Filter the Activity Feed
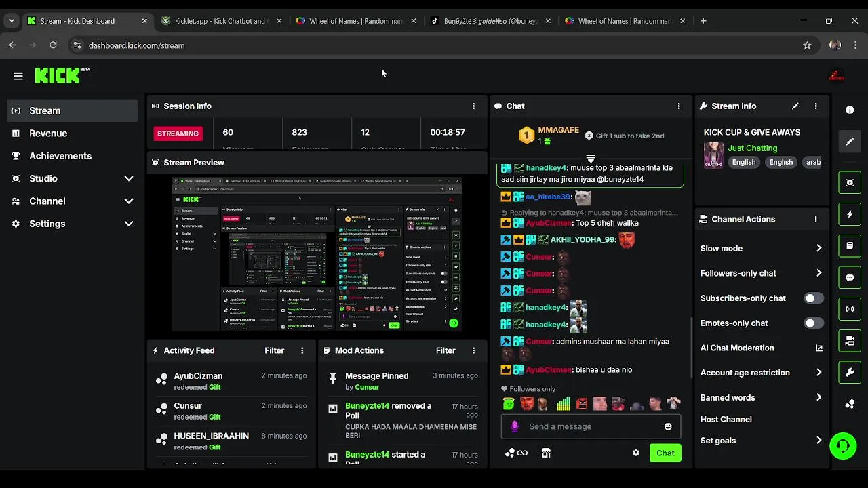The image size is (868, 488). (274, 350)
